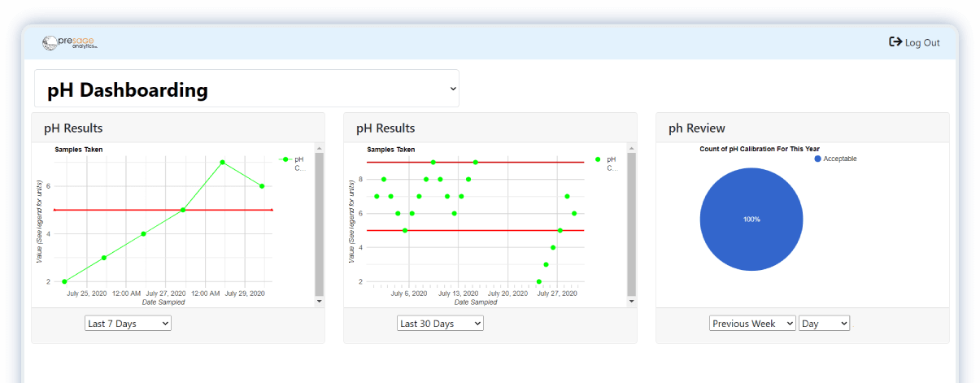Click the Acceptable legend entry
The image size is (980, 383).
835,159
